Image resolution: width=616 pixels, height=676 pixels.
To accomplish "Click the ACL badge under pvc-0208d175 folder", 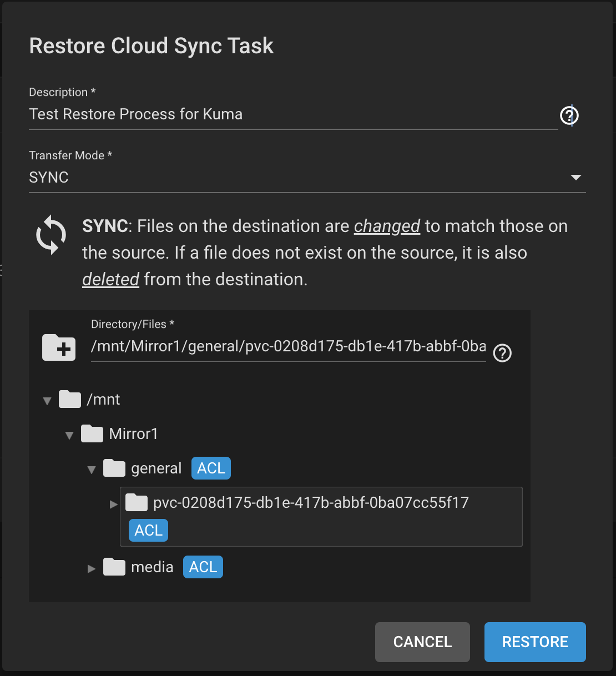I will [x=148, y=530].
